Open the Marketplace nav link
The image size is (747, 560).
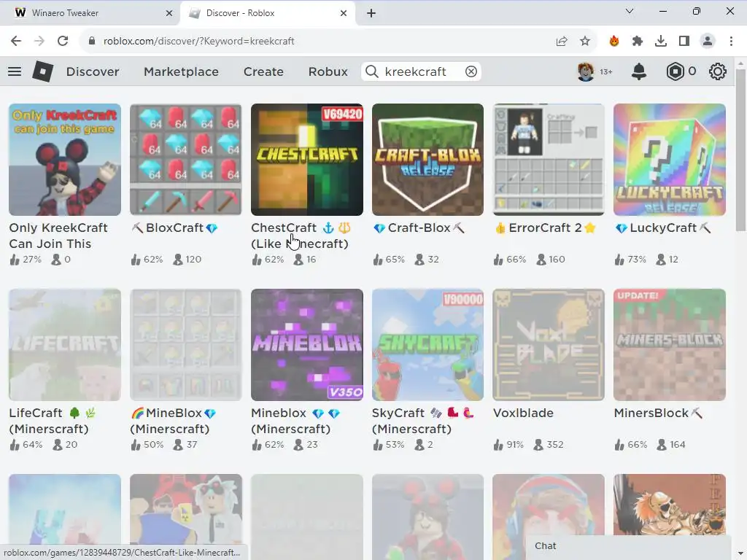pos(181,71)
